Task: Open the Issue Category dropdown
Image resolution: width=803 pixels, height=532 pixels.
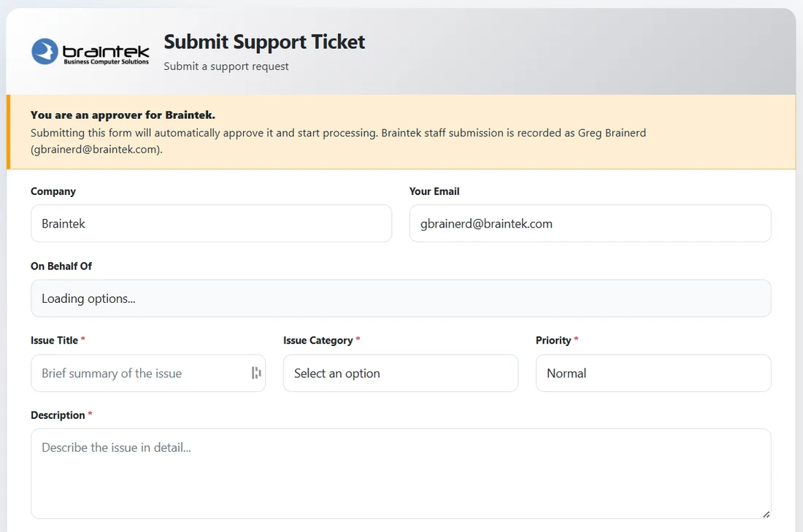Action: coord(401,373)
